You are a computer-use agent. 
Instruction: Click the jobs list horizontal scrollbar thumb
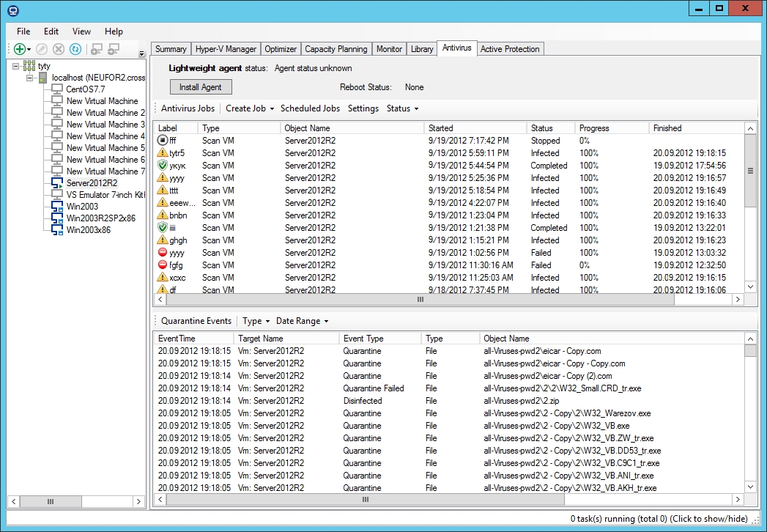420,300
